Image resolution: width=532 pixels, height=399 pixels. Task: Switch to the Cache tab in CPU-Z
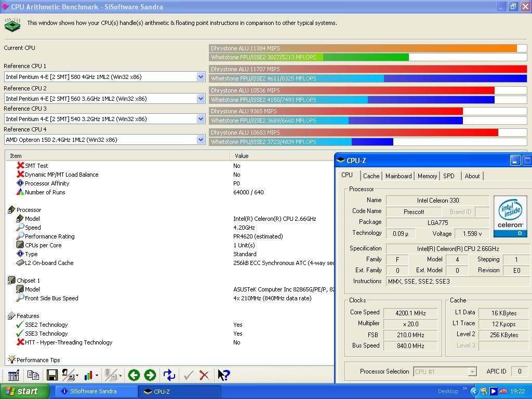tap(371, 176)
